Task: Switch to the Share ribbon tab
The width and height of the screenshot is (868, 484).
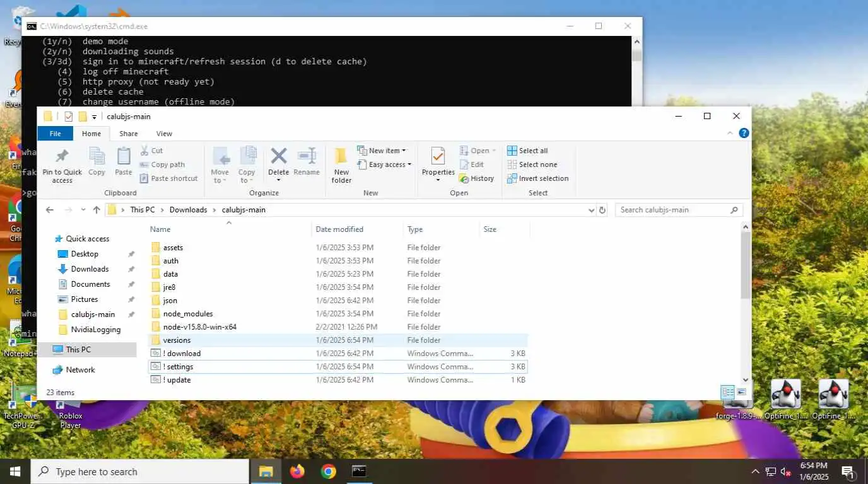Action: (129, 133)
